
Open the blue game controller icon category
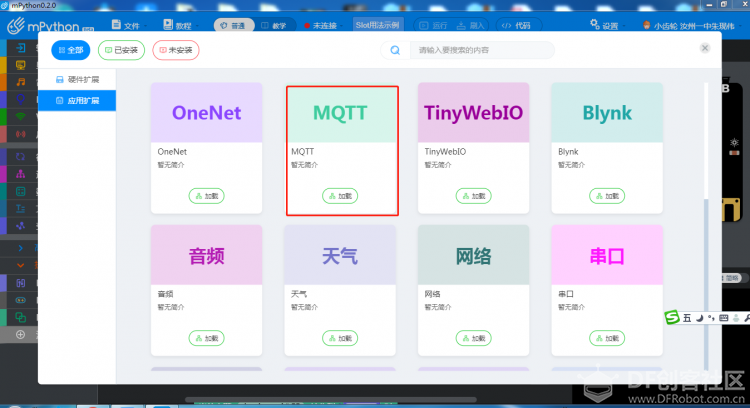coord(21,300)
